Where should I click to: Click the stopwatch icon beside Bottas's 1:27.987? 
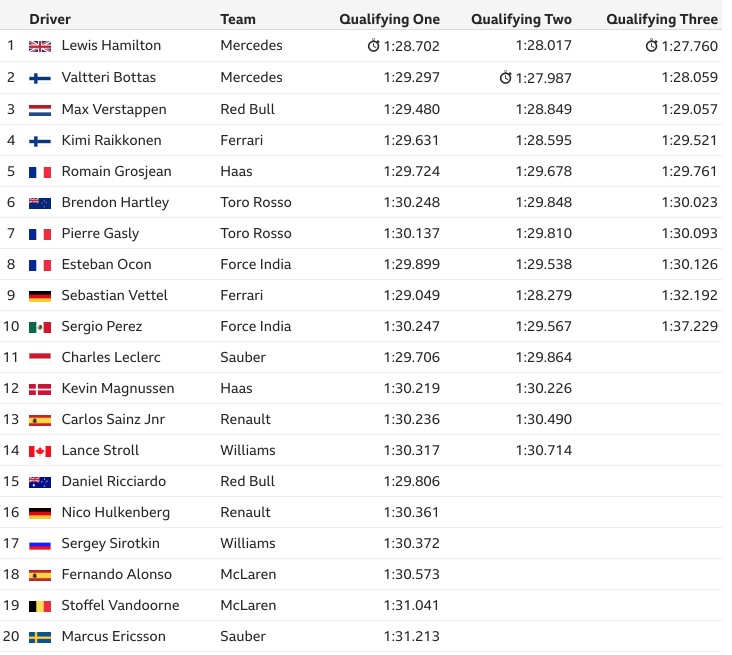(505, 77)
